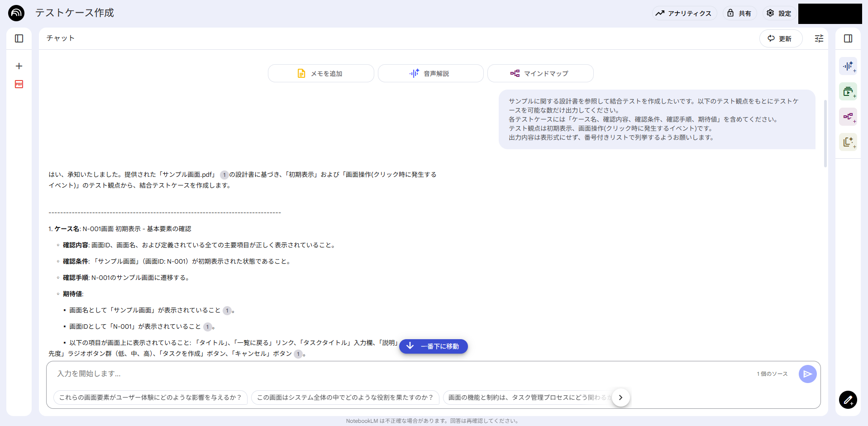Open citation 1 after 画面名 line
Screen dimensions: 868x426
(x=227, y=311)
